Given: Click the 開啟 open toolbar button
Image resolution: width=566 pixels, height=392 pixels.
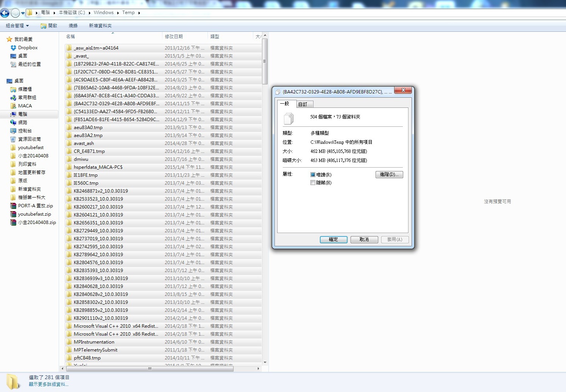Looking at the screenshot, I should click(x=49, y=26).
